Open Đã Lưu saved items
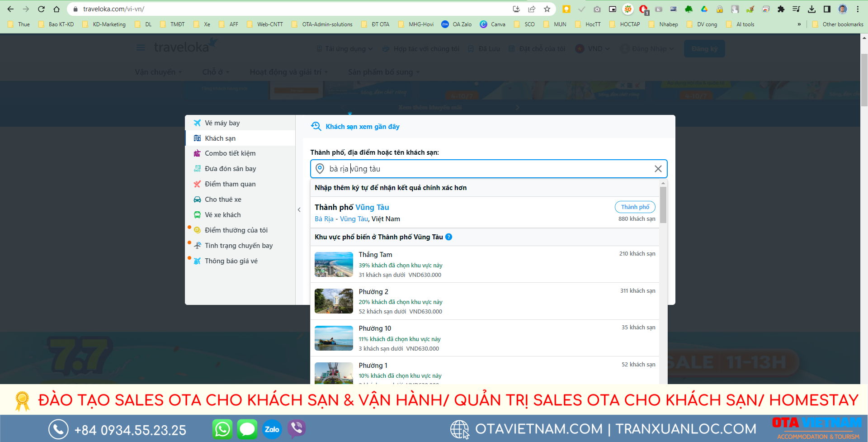 (x=484, y=49)
